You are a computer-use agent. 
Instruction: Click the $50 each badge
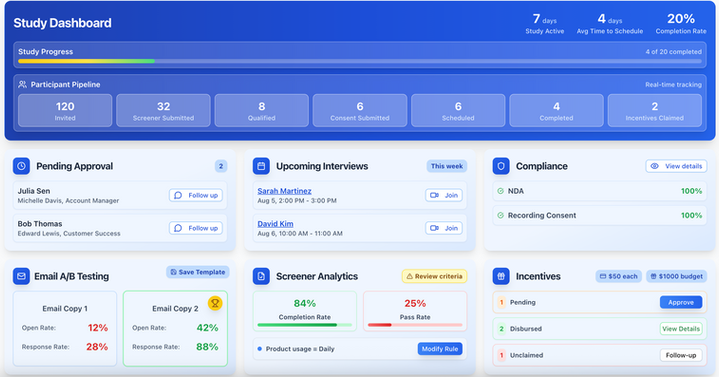click(619, 276)
